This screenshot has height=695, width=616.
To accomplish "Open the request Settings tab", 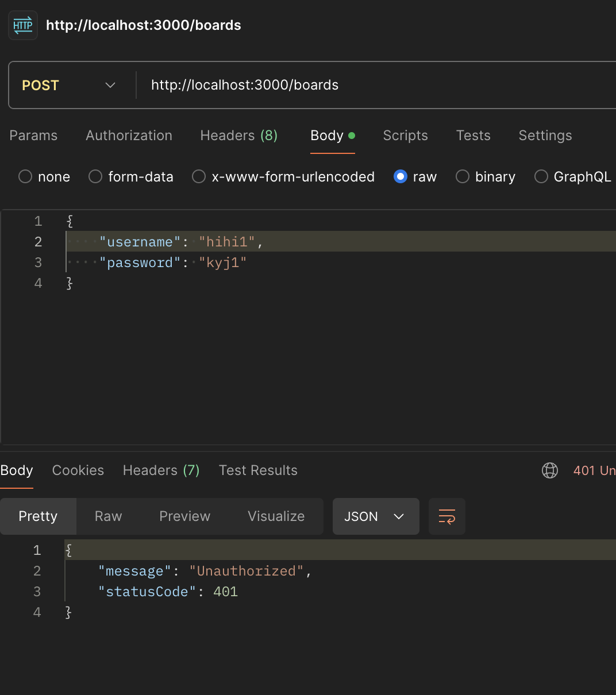I will tap(545, 136).
